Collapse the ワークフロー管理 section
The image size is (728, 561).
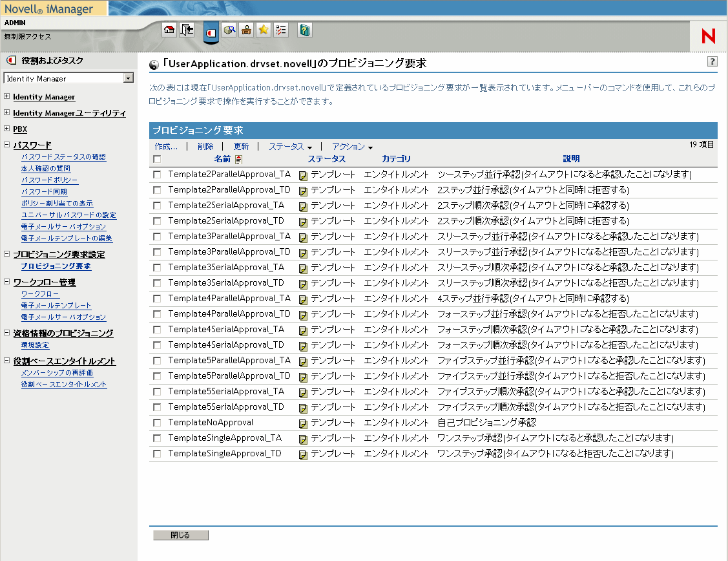pyautogui.click(x=6, y=281)
